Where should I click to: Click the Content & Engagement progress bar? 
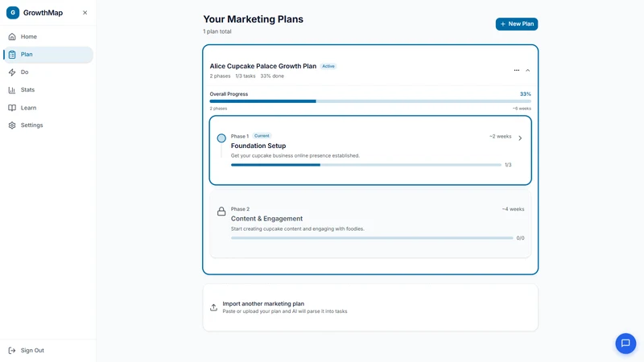pos(372,238)
